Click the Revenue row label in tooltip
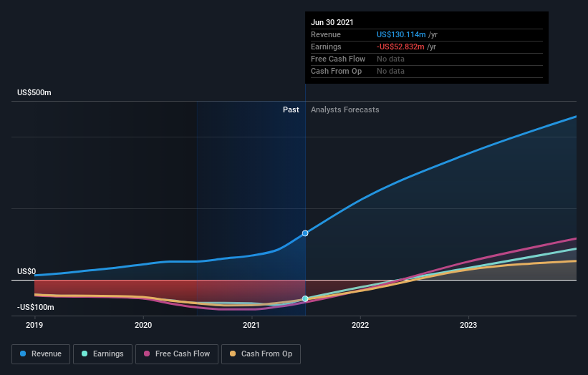The width and height of the screenshot is (588, 375). point(326,34)
